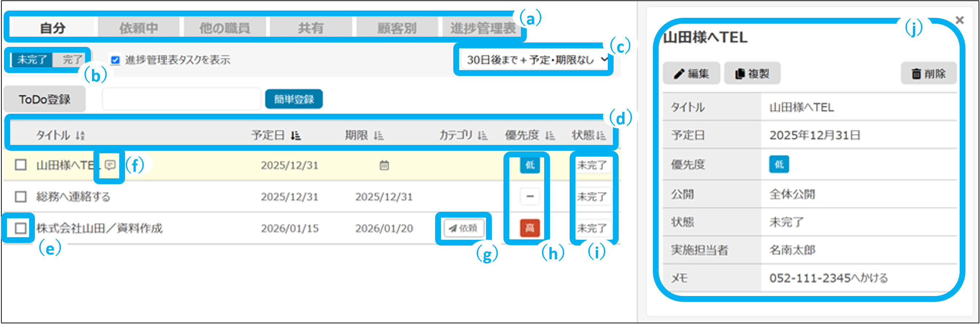The width and height of the screenshot is (980, 324).
Task: Sort list by タイトル sort icon
Action: coord(80,135)
